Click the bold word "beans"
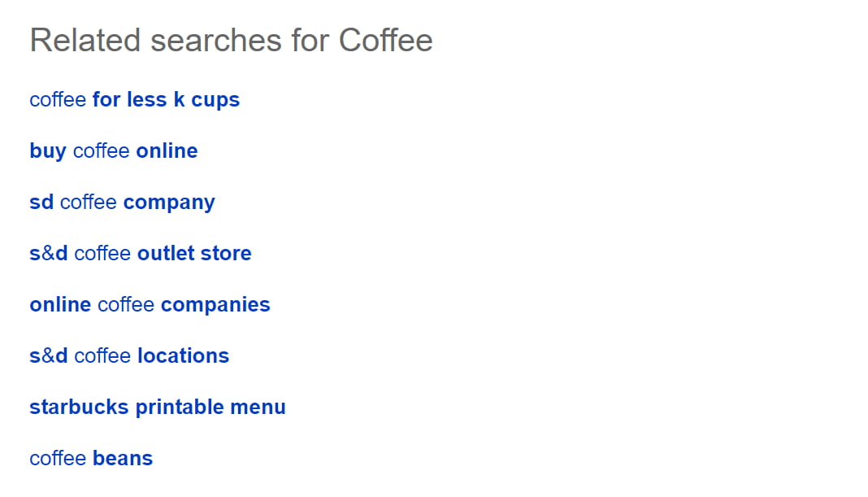This screenshot has width=868, height=497. click(123, 459)
